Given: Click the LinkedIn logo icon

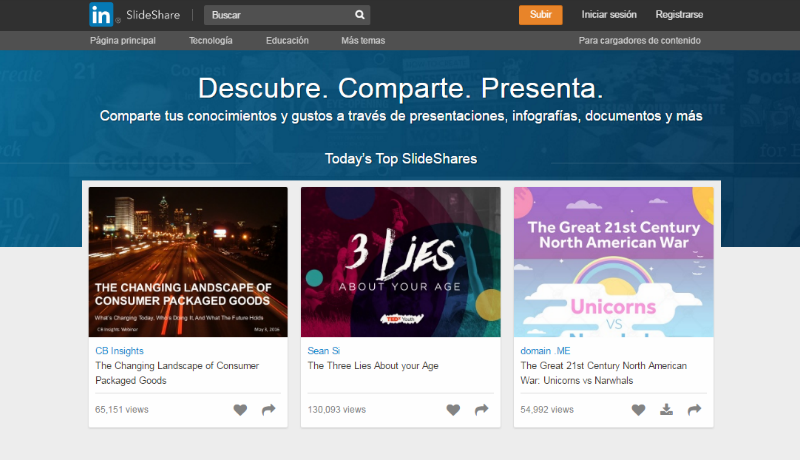Looking at the screenshot, I should [102, 15].
